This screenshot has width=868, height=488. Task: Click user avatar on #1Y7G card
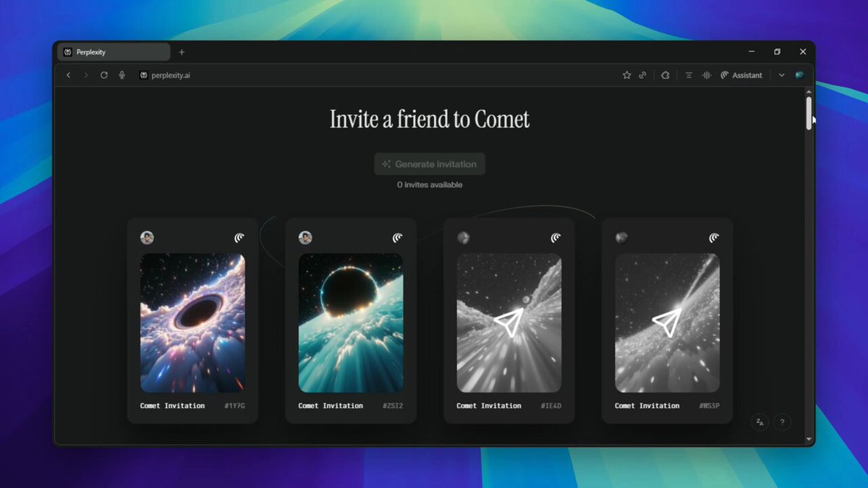147,238
